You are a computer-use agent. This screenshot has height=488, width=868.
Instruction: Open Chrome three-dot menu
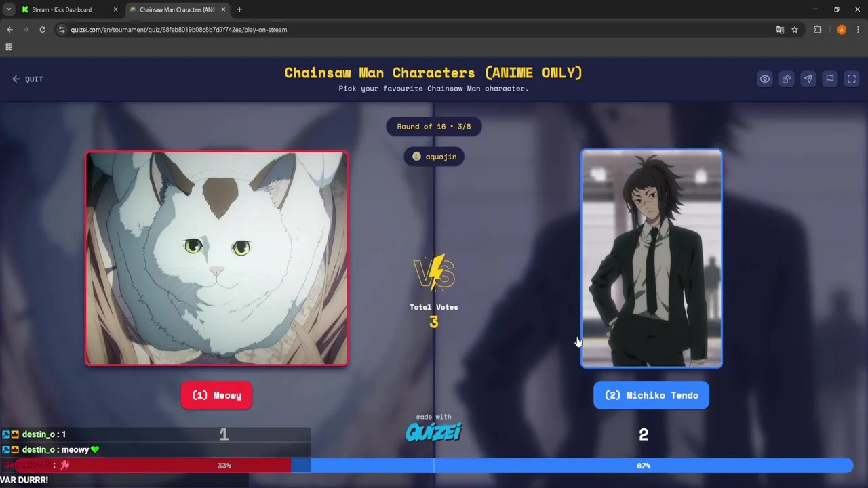(x=859, y=30)
